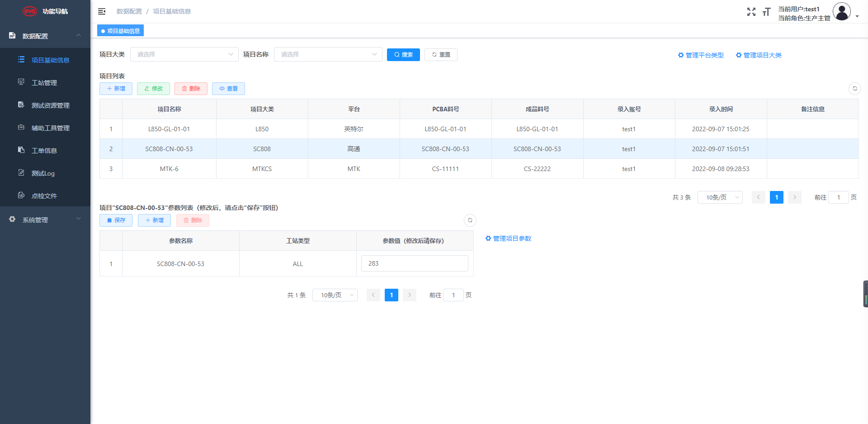Screen dimensions: 868x424
Task: Click 删除 in parameter list
Action: point(193,220)
